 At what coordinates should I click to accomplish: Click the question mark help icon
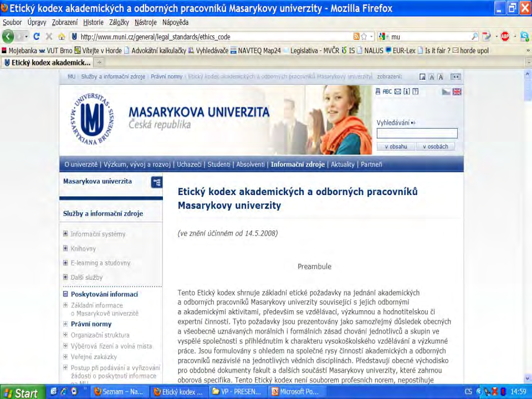(416, 91)
